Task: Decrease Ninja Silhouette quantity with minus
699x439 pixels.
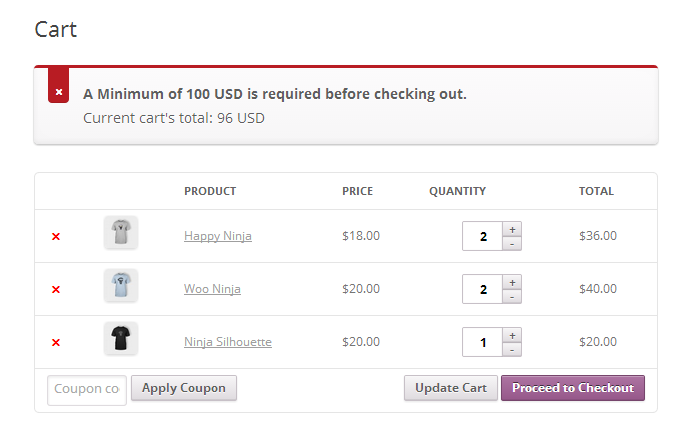Action: [x=512, y=350]
